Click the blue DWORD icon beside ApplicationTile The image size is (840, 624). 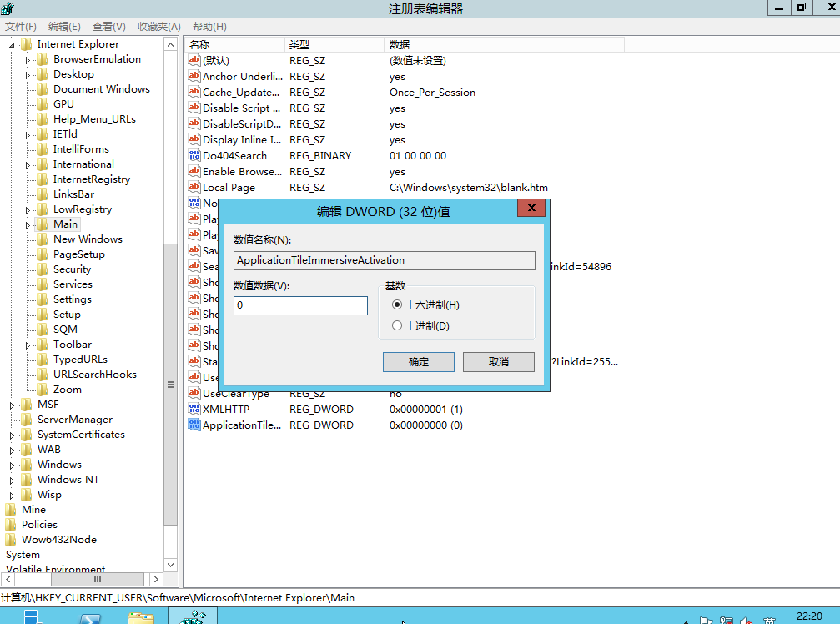[x=196, y=425]
